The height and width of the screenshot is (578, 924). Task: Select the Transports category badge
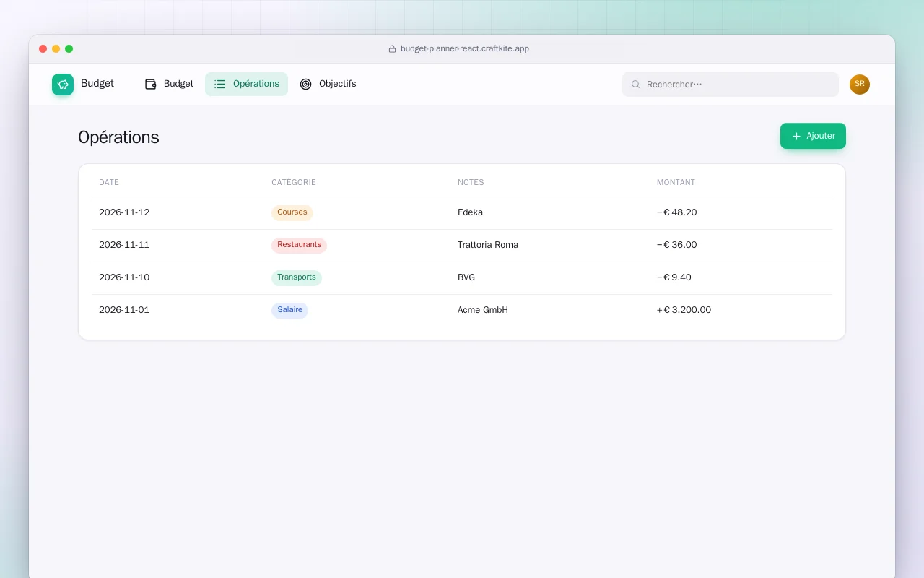coord(297,277)
